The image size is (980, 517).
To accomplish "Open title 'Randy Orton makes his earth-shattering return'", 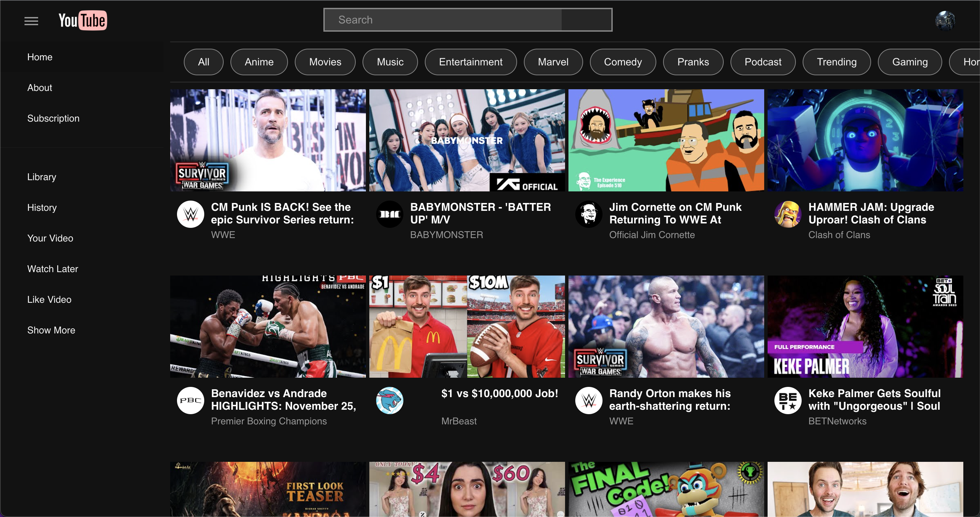I will coord(670,400).
